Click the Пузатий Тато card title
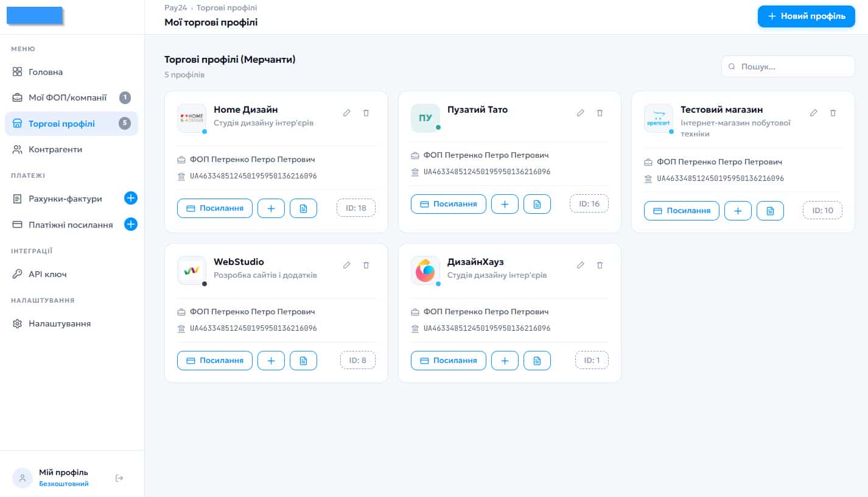 pyautogui.click(x=477, y=110)
